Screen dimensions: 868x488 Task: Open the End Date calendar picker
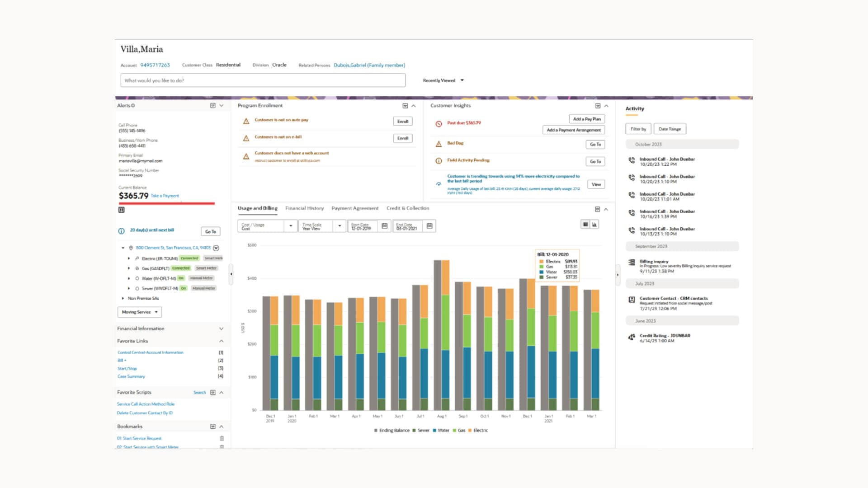coord(429,226)
